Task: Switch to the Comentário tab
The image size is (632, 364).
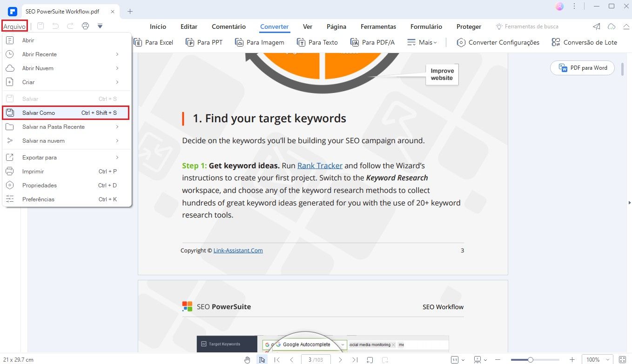Action: (x=229, y=26)
